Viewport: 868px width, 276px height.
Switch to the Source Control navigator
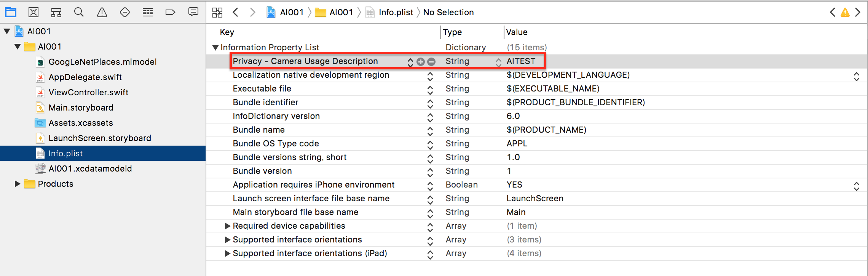coord(34,12)
